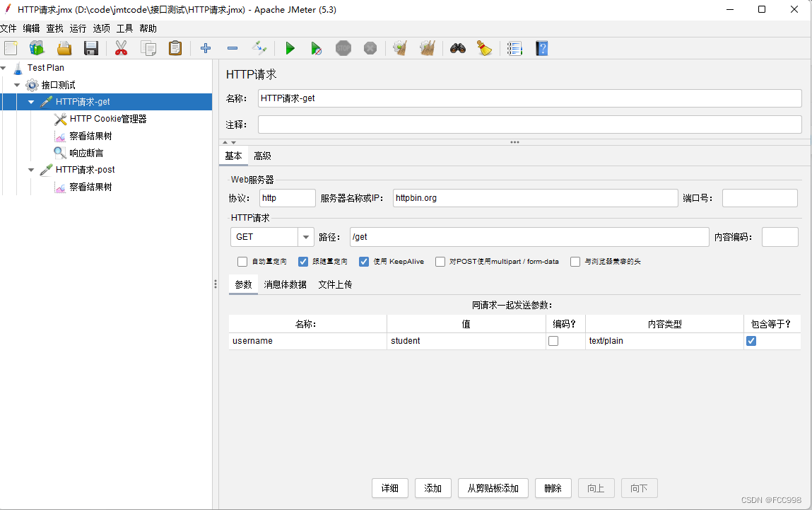The height and width of the screenshot is (510, 812).
Task: Open the 文件 menu
Action: click(x=8, y=28)
